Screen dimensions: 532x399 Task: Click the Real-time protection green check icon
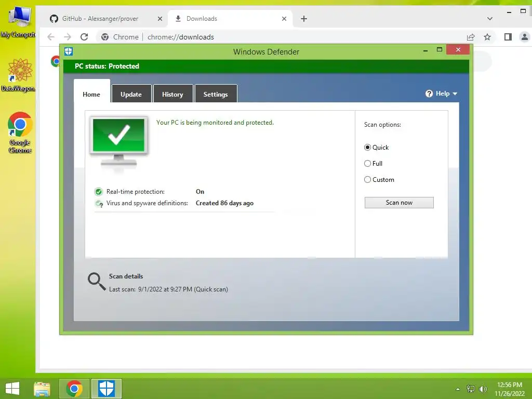98,192
